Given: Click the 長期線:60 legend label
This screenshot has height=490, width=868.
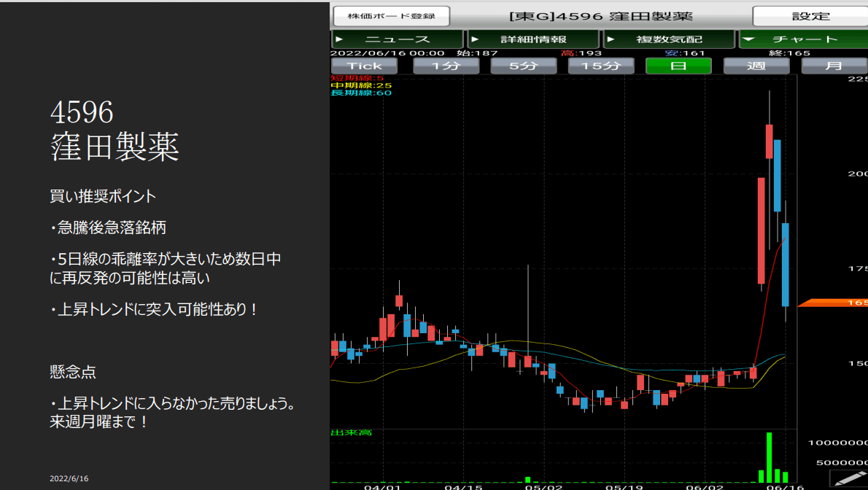Looking at the screenshot, I should [x=361, y=93].
